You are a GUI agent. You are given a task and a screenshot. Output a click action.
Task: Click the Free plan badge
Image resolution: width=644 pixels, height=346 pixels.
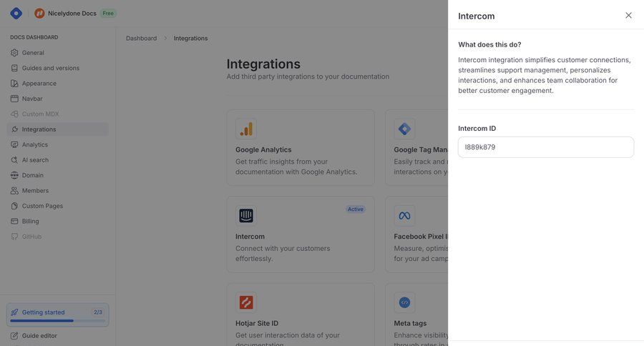(108, 13)
